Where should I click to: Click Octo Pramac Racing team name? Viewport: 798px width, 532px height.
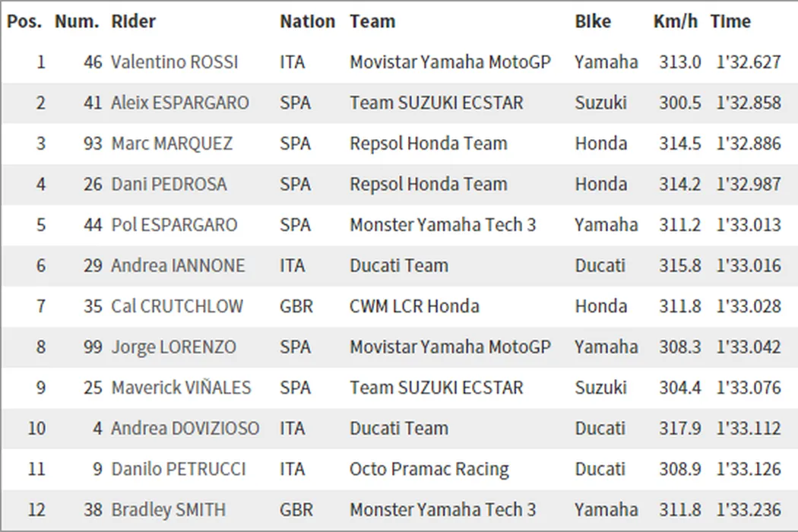(429, 469)
